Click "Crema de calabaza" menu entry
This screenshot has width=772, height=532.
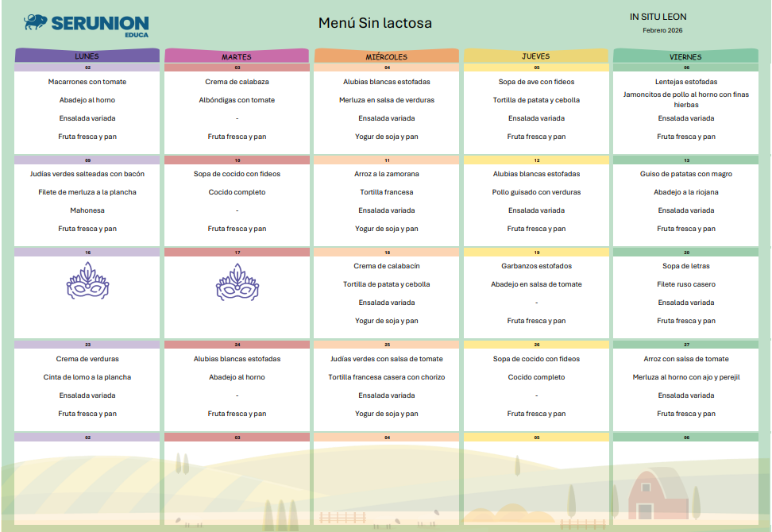point(237,82)
